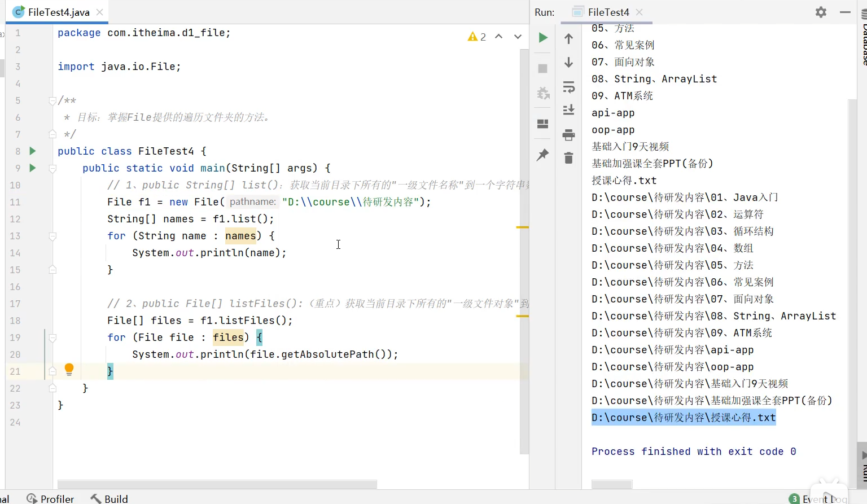867x504 pixels.
Task: Open the Event Log tool window
Action: [818, 498]
